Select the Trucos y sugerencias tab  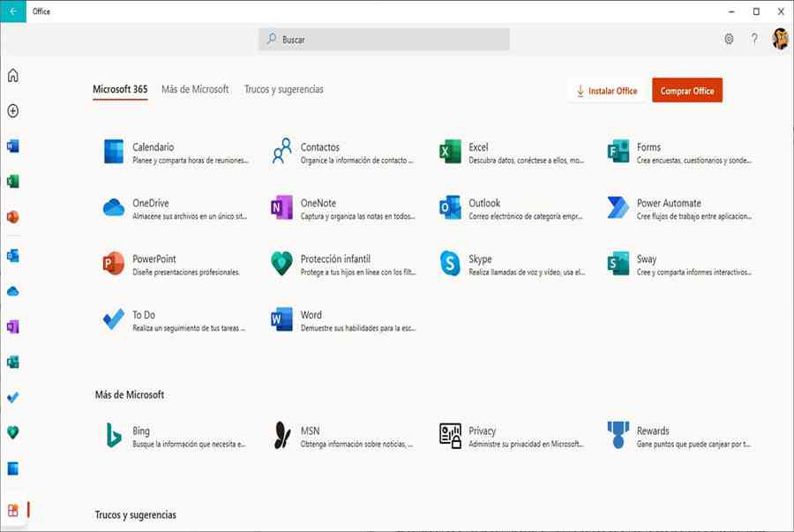click(283, 90)
